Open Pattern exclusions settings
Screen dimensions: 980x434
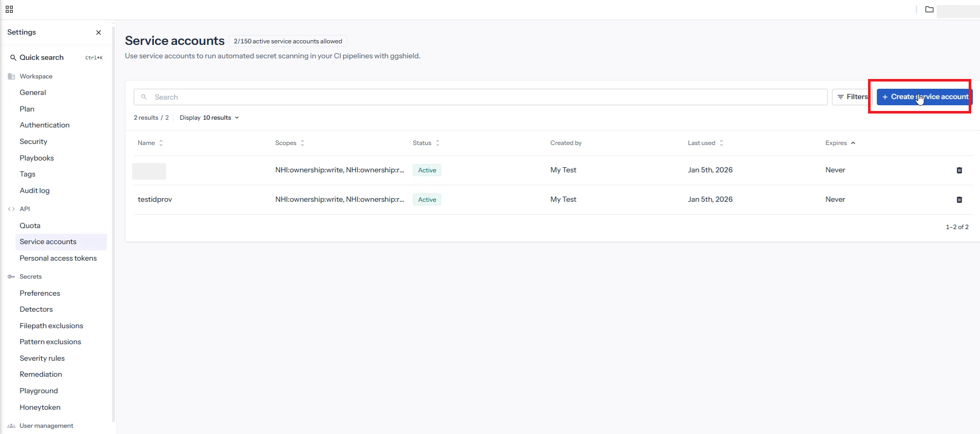(50, 342)
